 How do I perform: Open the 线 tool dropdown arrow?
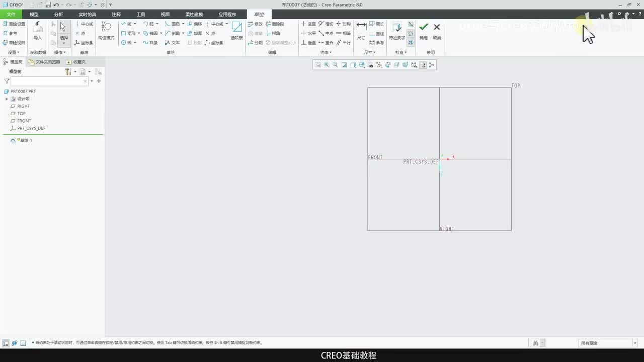click(x=135, y=24)
